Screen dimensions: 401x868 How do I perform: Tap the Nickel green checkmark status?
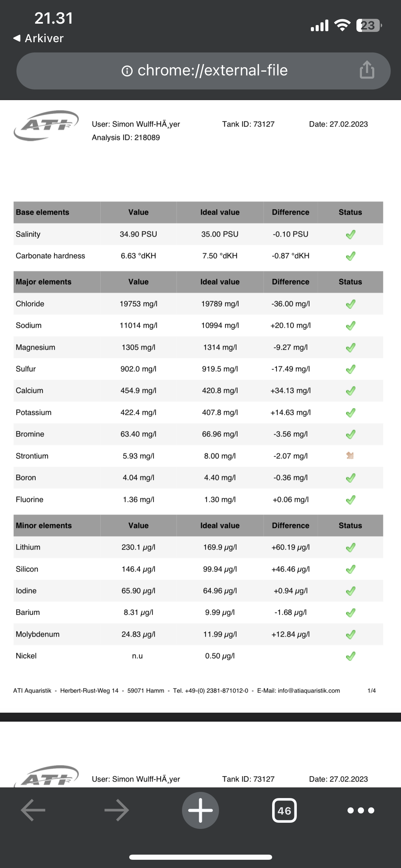pyautogui.click(x=350, y=656)
